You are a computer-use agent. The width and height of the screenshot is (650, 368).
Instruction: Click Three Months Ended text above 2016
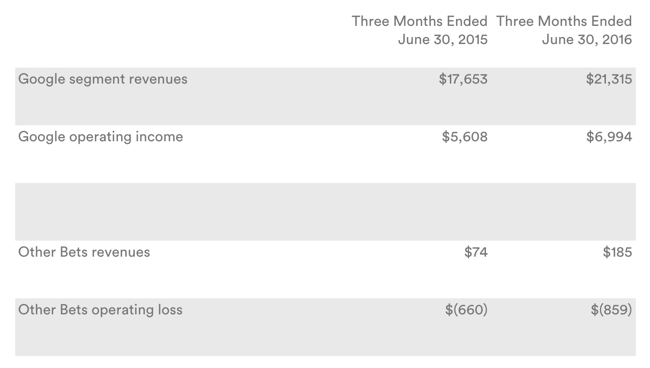pos(564,21)
